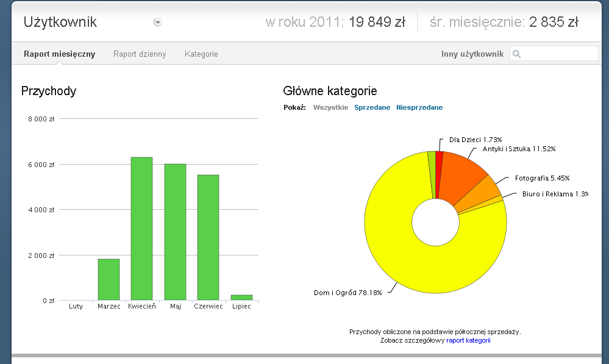Click the magnifier search icon
The image size is (609, 364).
tap(517, 54)
